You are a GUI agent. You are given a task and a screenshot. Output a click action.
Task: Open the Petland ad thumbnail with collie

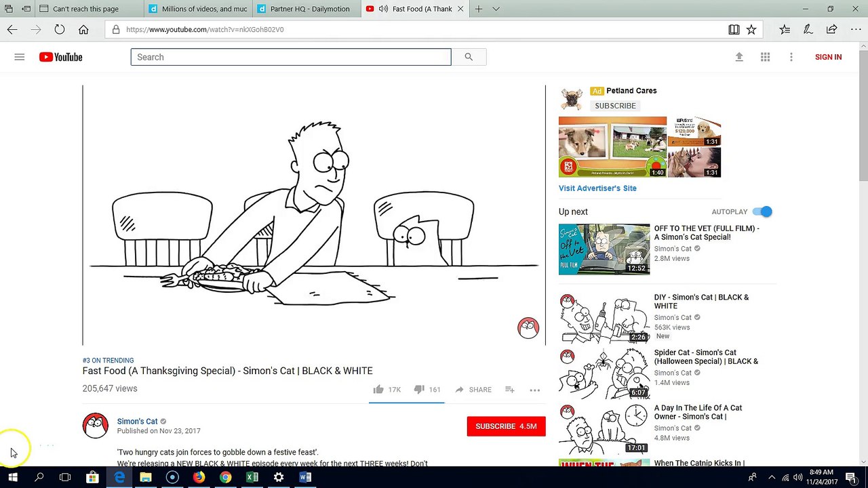pyautogui.click(x=612, y=147)
